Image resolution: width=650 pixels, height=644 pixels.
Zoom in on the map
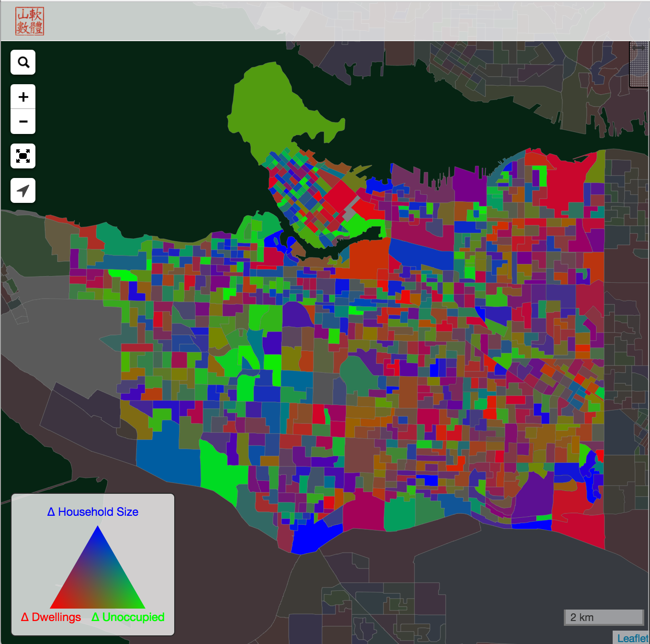[23, 97]
